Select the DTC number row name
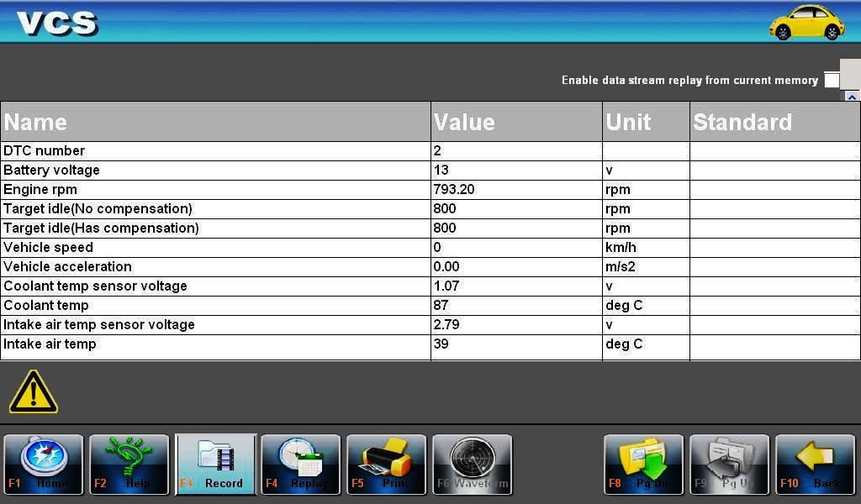 44,151
